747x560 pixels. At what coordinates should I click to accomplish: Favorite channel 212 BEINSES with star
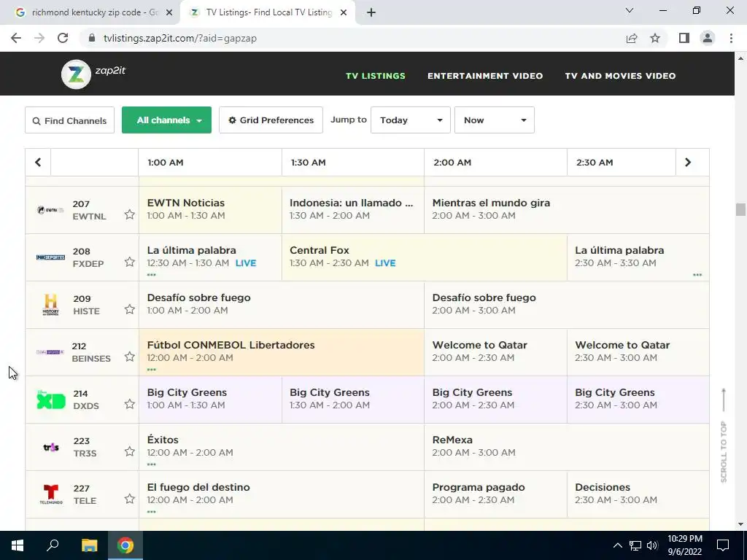(x=130, y=357)
